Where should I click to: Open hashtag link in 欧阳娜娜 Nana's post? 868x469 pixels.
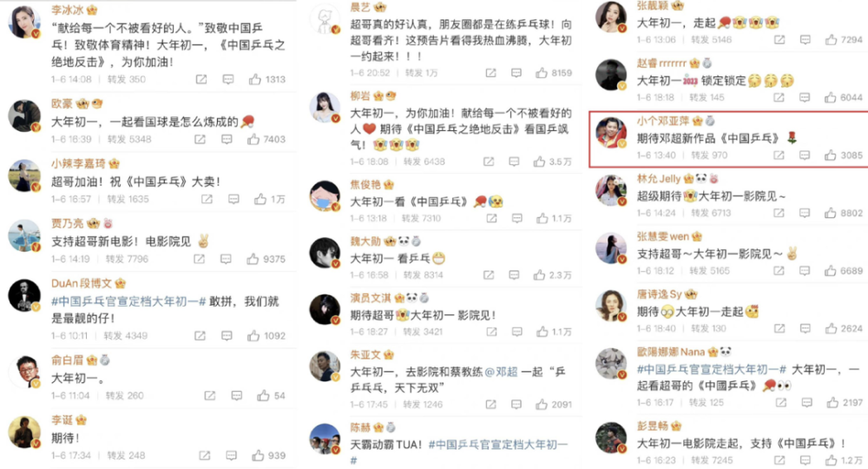point(712,369)
